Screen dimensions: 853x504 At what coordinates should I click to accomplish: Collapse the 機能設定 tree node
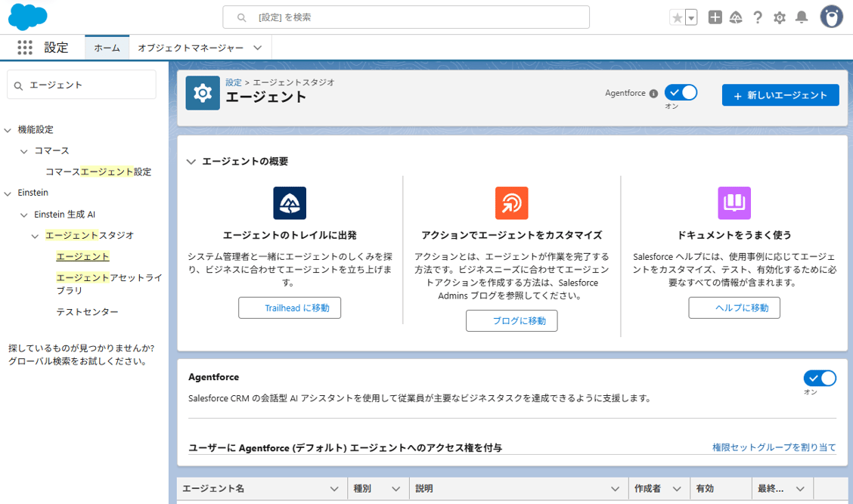pos(8,131)
